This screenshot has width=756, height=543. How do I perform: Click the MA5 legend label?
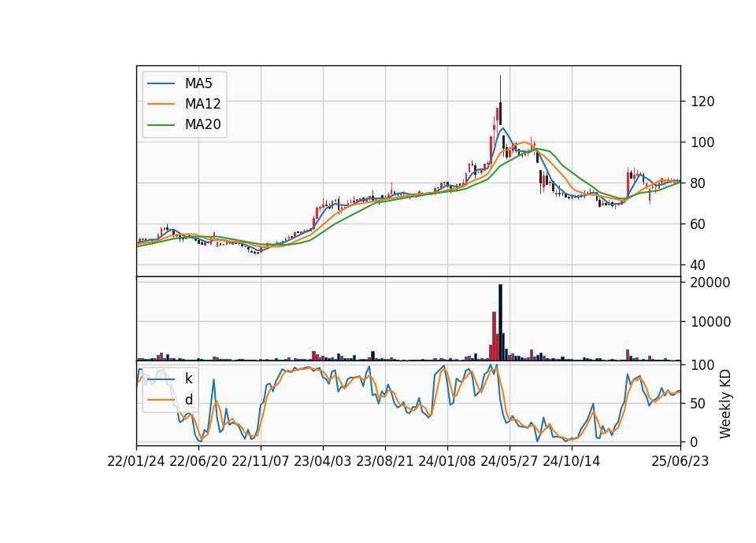point(198,83)
